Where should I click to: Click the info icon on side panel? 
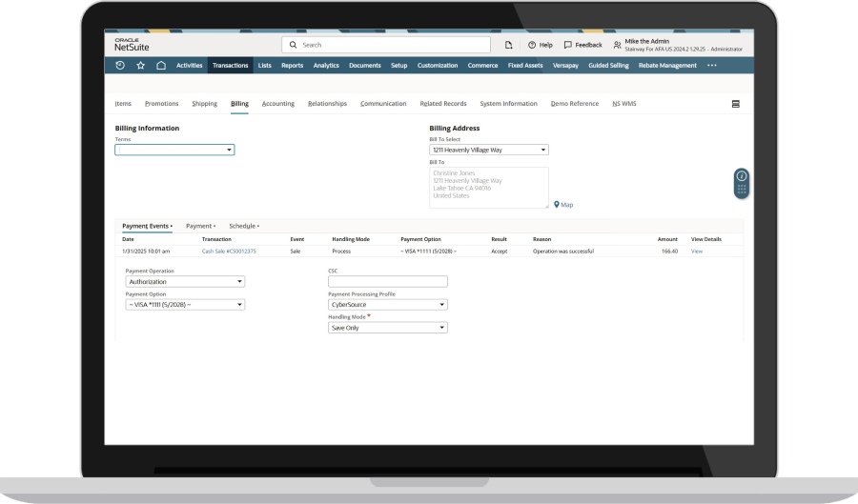click(741, 176)
